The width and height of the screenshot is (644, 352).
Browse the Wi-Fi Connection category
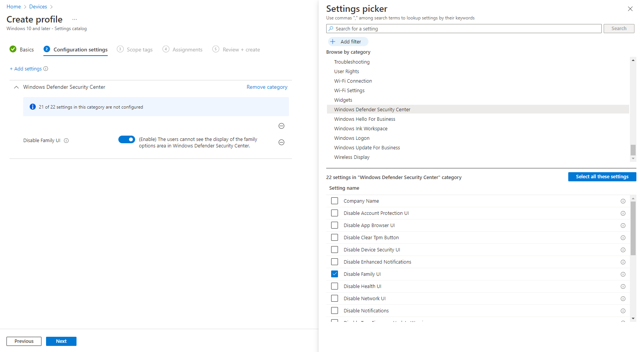point(353,81)
